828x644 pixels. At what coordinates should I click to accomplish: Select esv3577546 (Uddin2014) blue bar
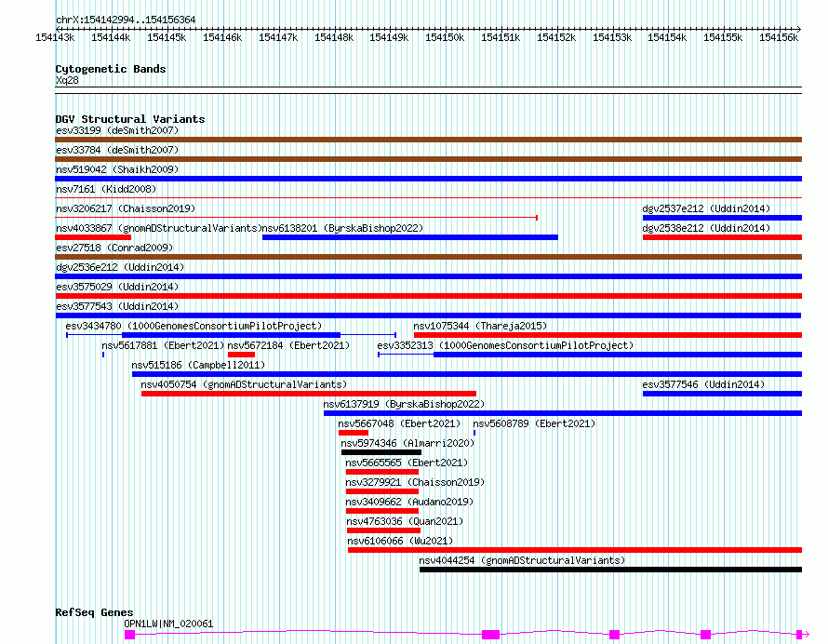point(722,394)
